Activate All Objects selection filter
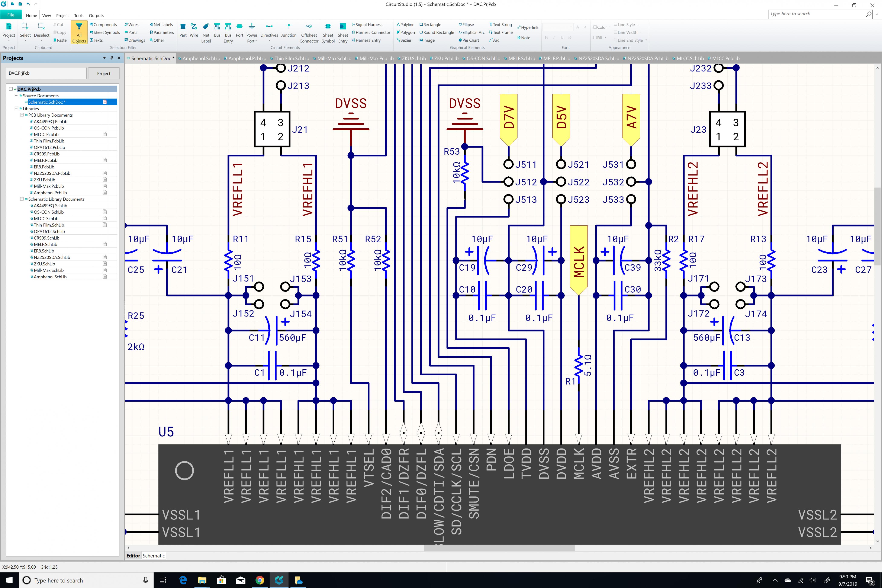 79,33
